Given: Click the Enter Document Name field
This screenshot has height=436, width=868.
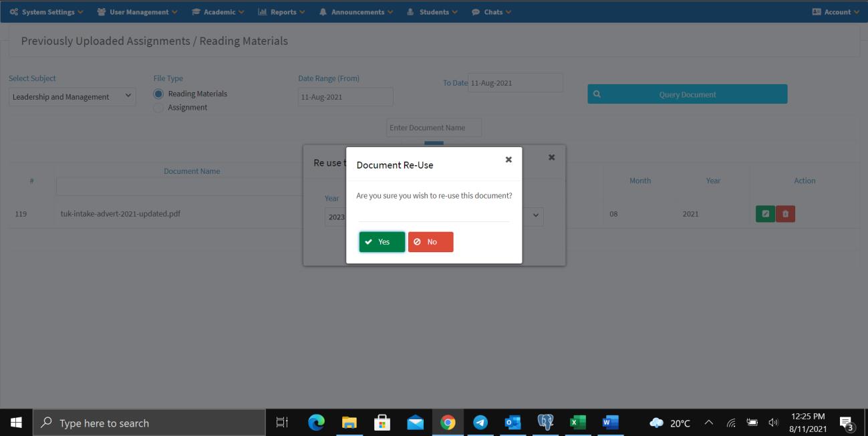Looking at the screenshot, I should (x=434, y=127).
